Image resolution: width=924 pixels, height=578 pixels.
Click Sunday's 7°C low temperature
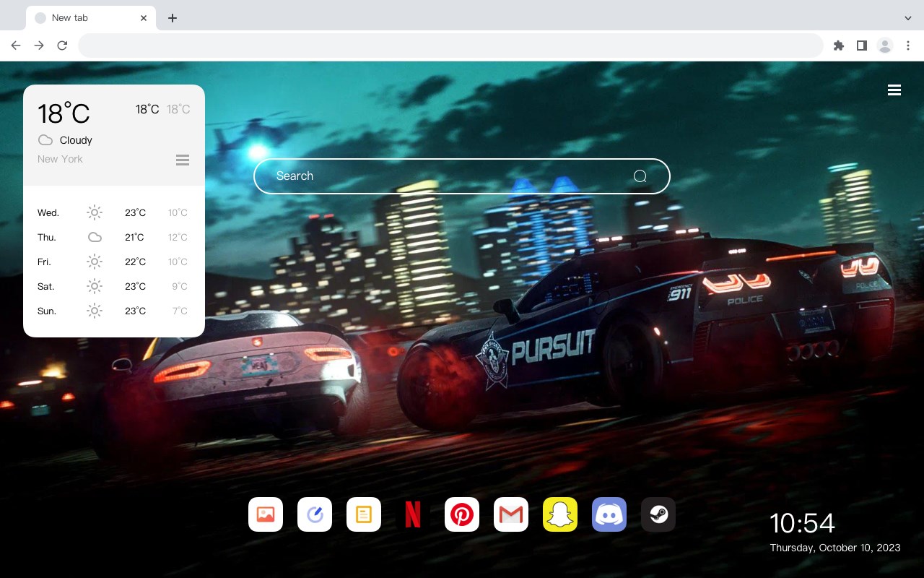(x=180, y=311)
